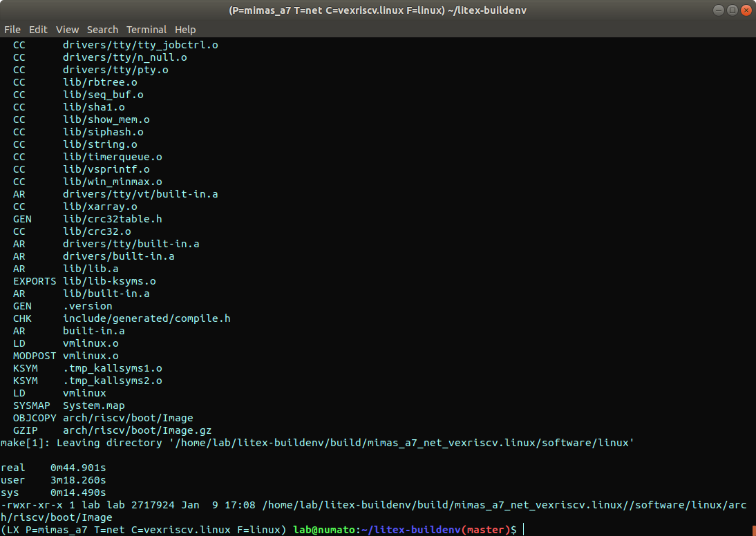Open the File menu
756x536 pixels.
[12, 30]
